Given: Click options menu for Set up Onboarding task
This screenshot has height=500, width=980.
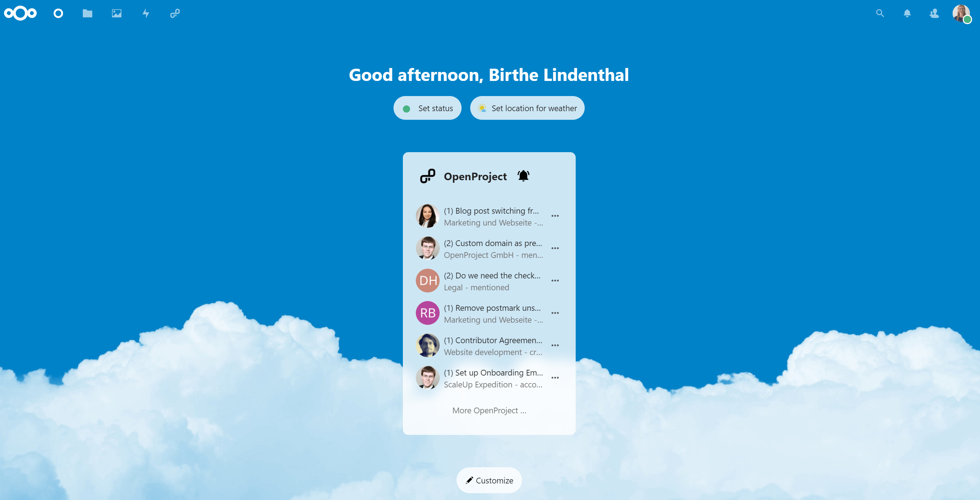Looking at the screenshot, I should tap(555, 378).
